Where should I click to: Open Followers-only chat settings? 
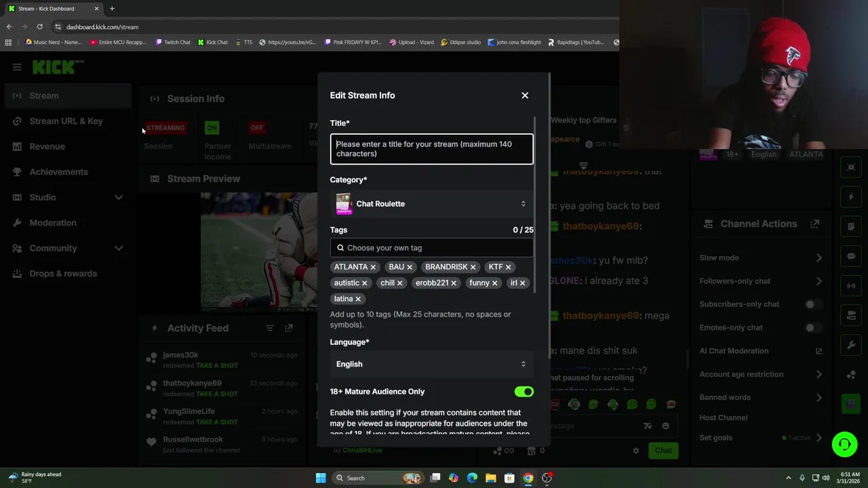[x=760, y=281]
